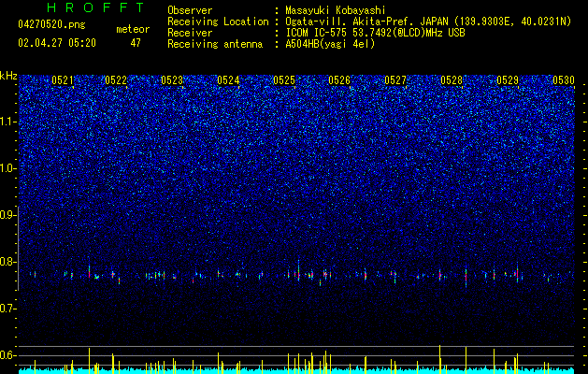Click the date stamp 02.04.27 05:20
588x374 pixels.
[57, 43]
